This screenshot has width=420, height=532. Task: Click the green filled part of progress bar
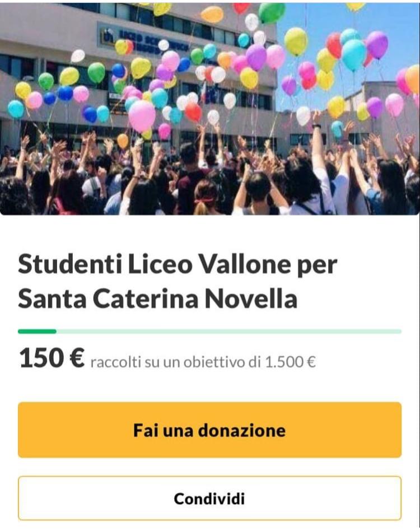[37, 332]
